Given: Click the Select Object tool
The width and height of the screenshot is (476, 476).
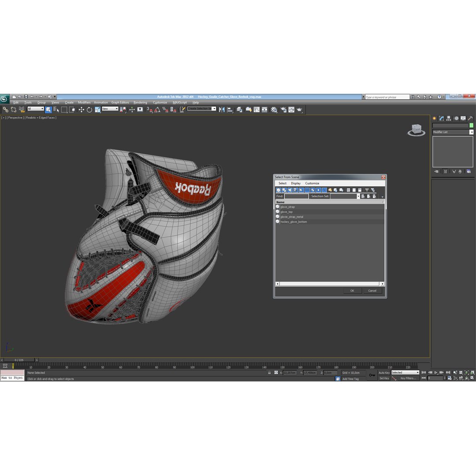Looking at the screenshot, I should (48, 110).
